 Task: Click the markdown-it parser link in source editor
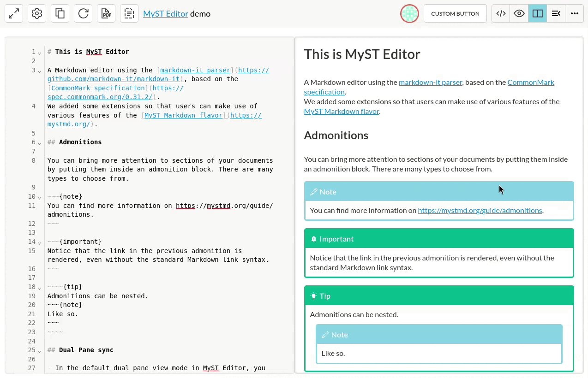[x=195, y=70]
